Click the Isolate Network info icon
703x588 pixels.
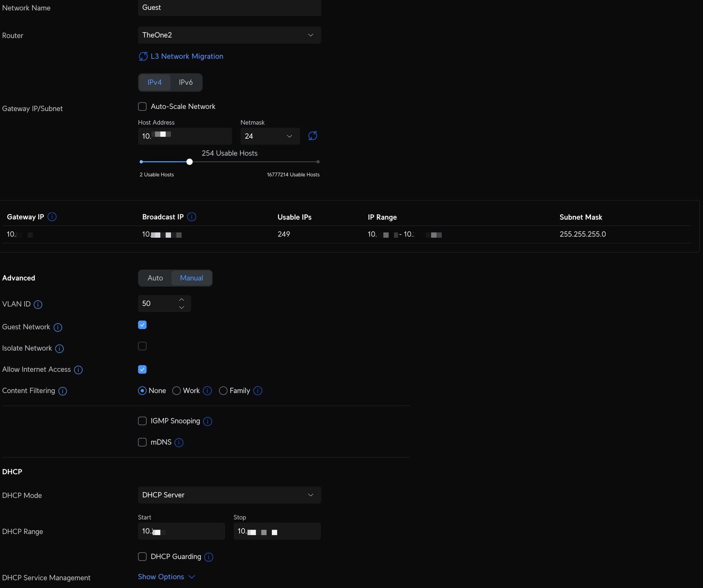(59, 348)
